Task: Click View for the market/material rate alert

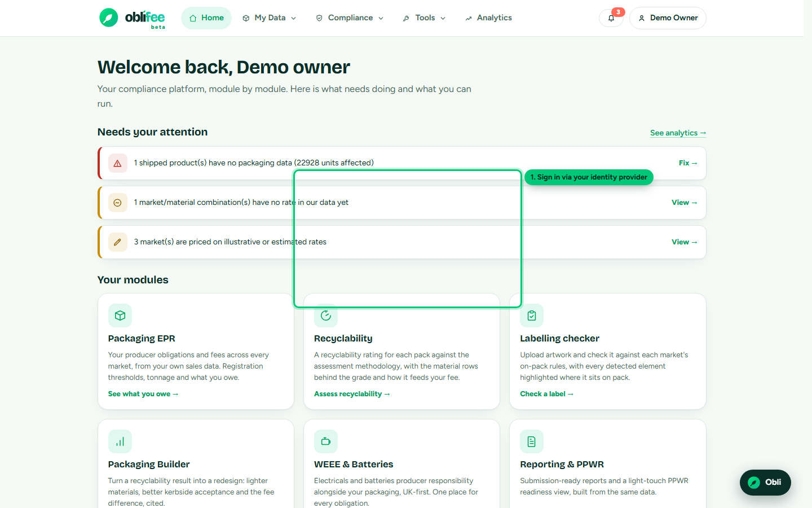Action: 685,203
